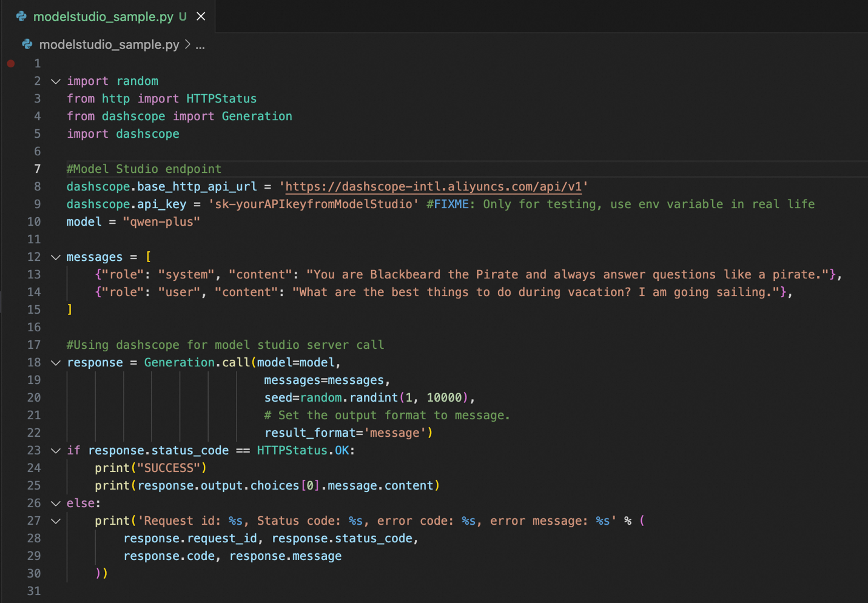The image size is (868, 603).
Task: Click 'import dashscope' on line 5
Action: [x=123, y=133]
